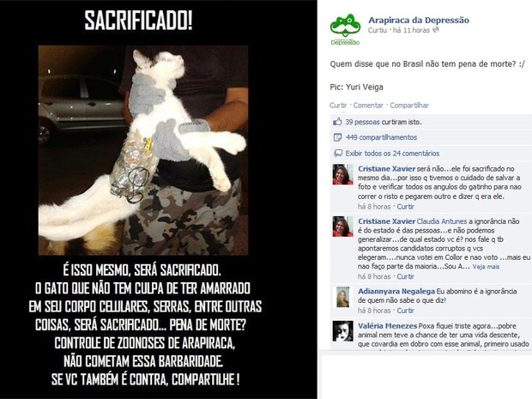Open Valéria Menezes's profile picture
This screenshot has height=399, width=532.
(342, 331)
